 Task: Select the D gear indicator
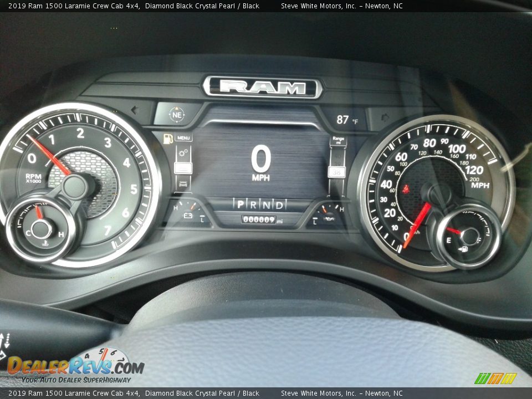[279, 205]
